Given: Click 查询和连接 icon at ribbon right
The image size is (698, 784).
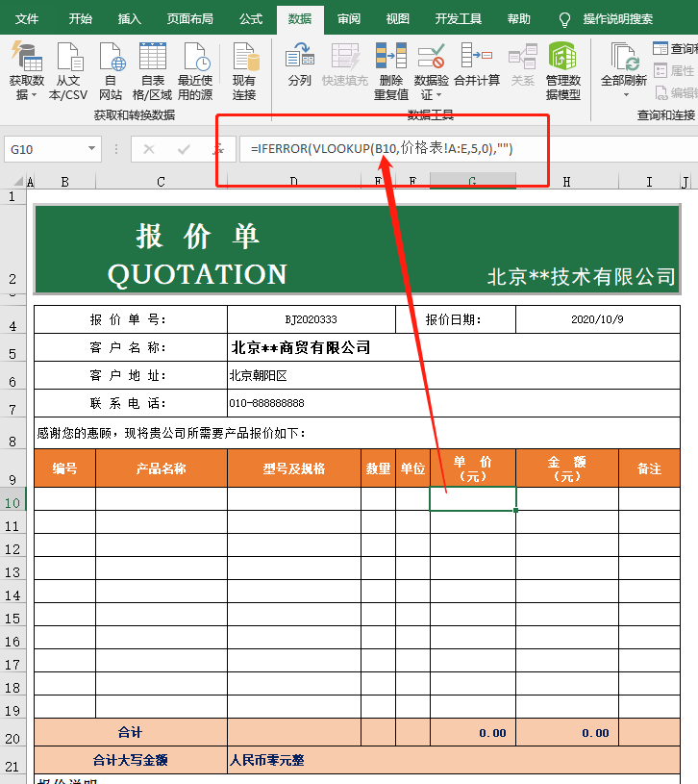Looking at the screenshot, I should 661,48.
